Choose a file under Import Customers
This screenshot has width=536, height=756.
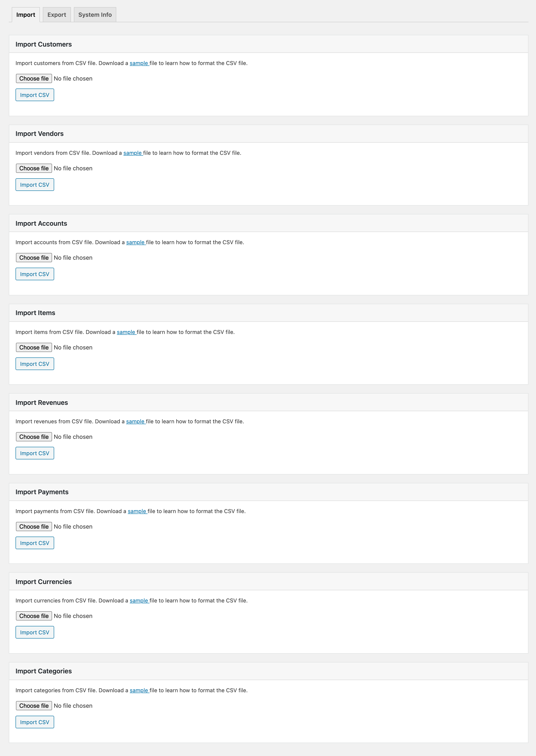(34, 78)
